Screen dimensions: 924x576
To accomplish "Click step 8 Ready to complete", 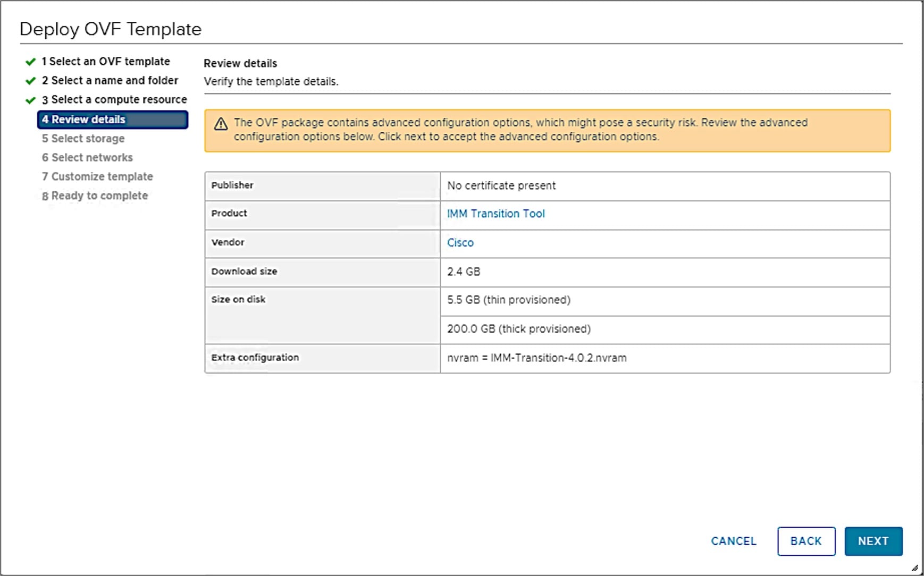I will point(95,196).
